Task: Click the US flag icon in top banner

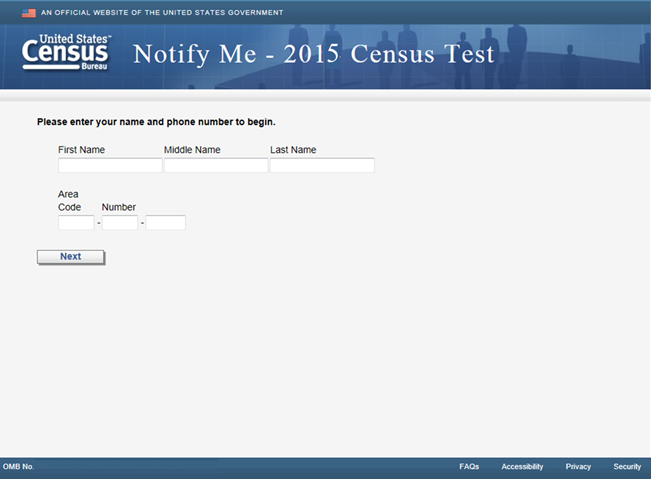Action: tap(29, 13)
